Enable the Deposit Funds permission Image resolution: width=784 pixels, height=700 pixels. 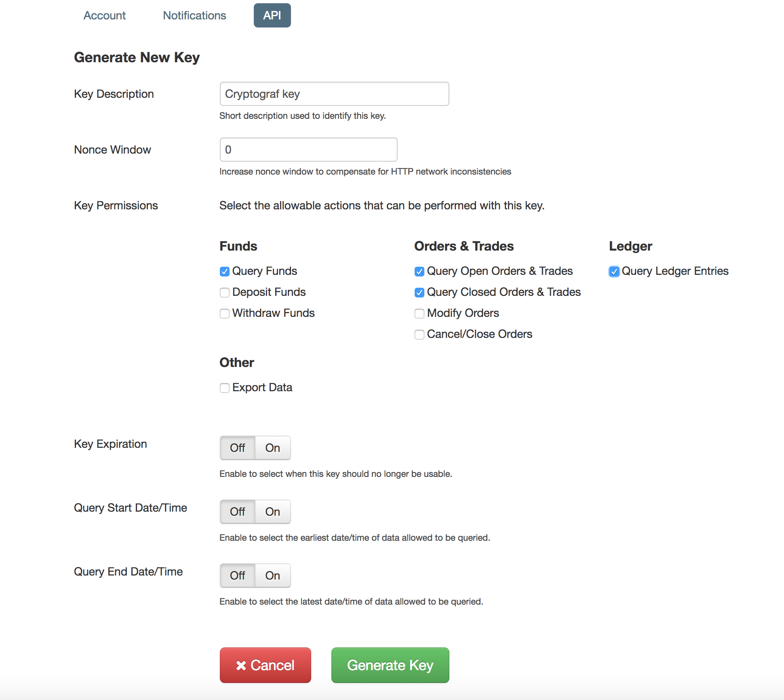[225, 293]
